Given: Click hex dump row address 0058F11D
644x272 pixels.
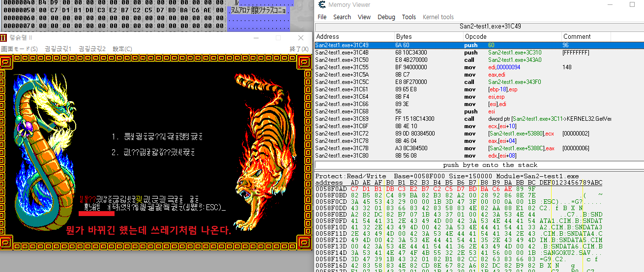Looking at the screenshot, I should [x=330, y=233].
